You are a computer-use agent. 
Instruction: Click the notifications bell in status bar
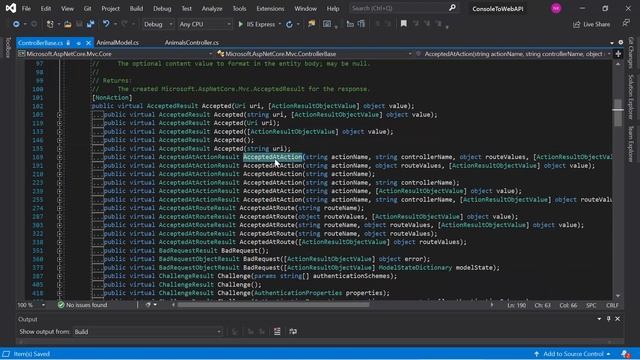[x=626, y=354]
